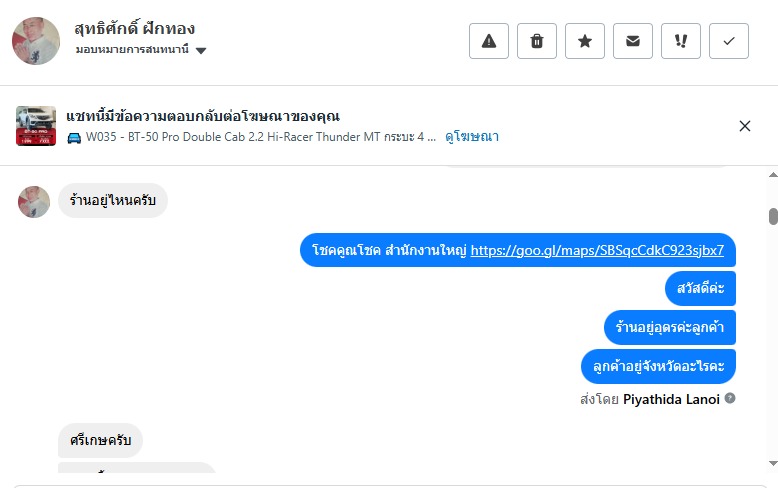Close the ad reply notification banner
778x488 pixels.
745,126
